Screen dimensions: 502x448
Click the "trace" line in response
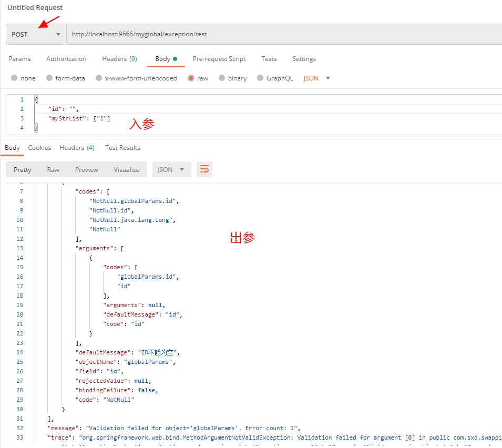tap(275, 438)
